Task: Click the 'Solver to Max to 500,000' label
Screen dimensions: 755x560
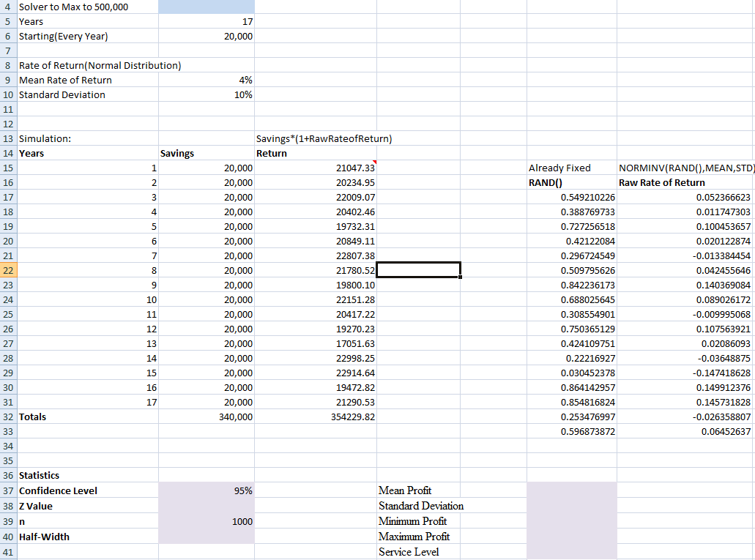Action: (73, 7)
